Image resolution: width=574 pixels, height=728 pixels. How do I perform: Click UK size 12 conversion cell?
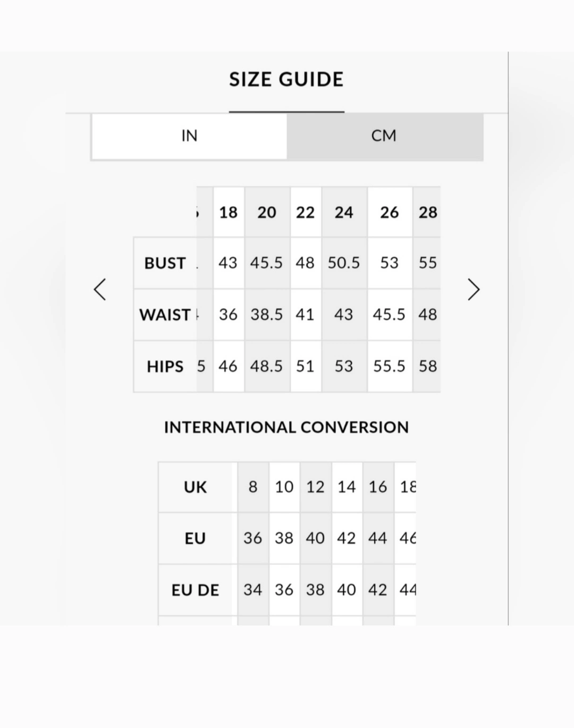[x=315, y=487]
